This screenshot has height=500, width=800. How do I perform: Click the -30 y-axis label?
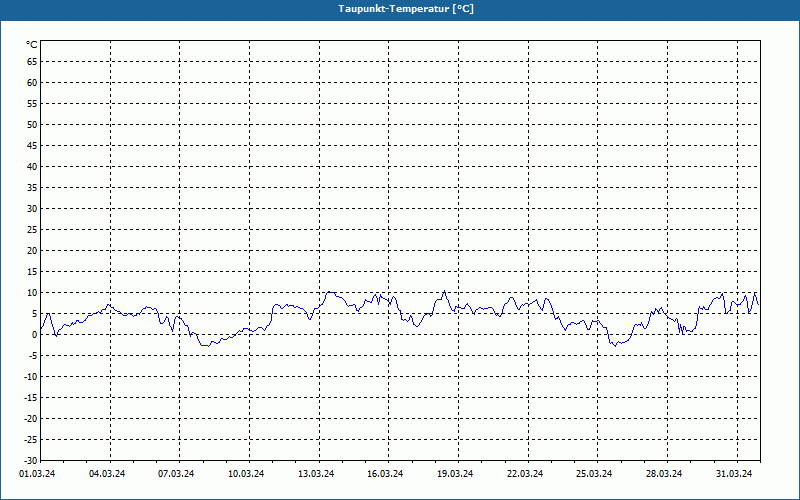[31, 461]
